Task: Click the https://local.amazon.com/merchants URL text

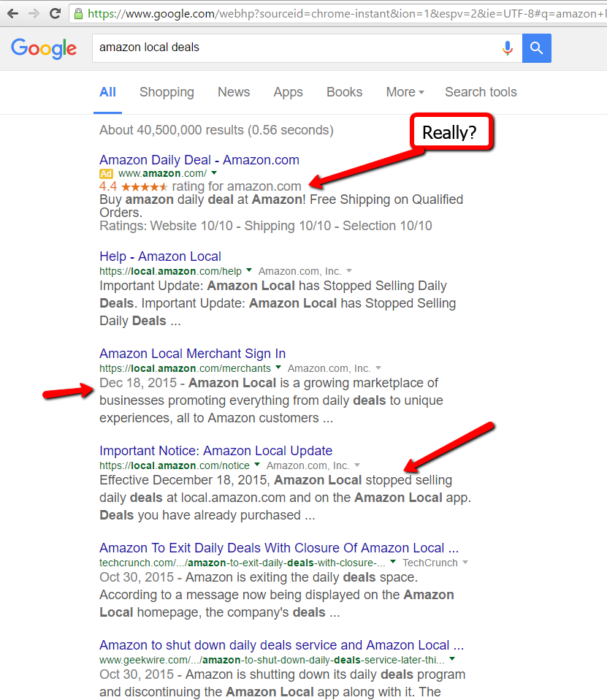Action: (x=186, y=368)
